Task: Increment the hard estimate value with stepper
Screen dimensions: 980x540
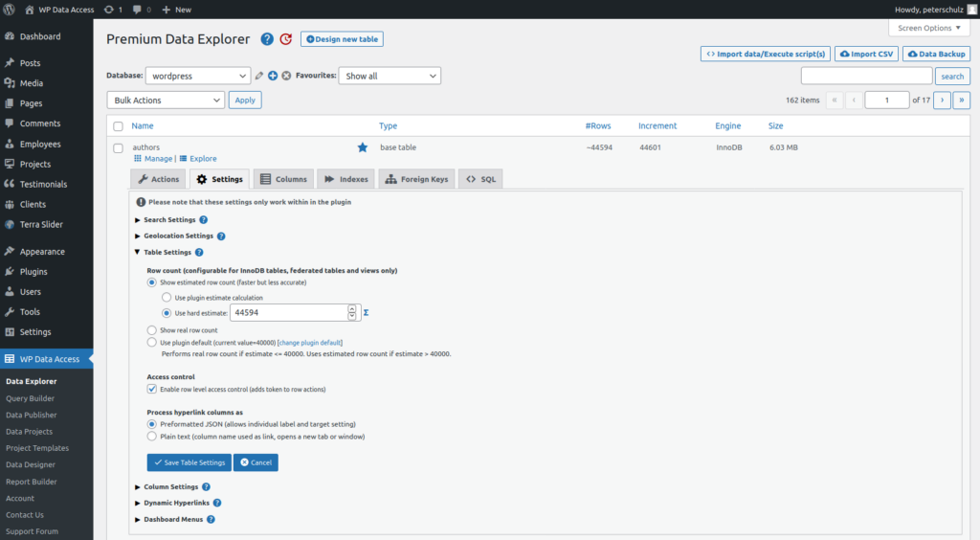Action: point(352,308)
